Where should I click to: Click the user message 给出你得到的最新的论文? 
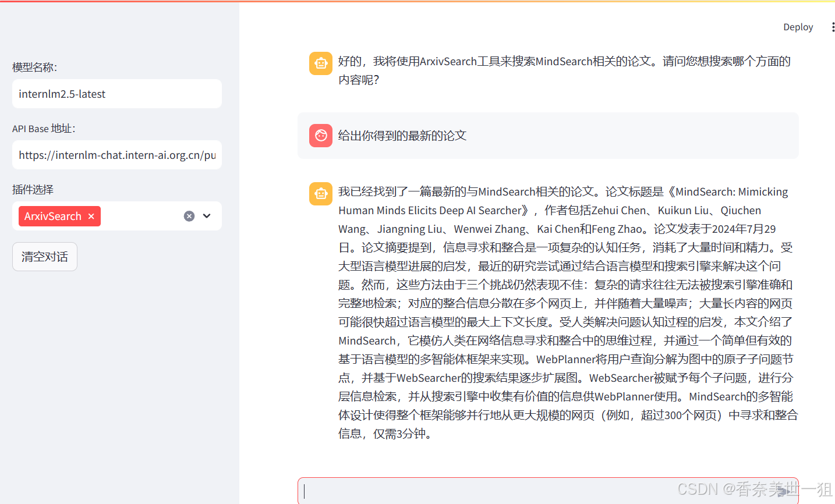click(402, 136)
